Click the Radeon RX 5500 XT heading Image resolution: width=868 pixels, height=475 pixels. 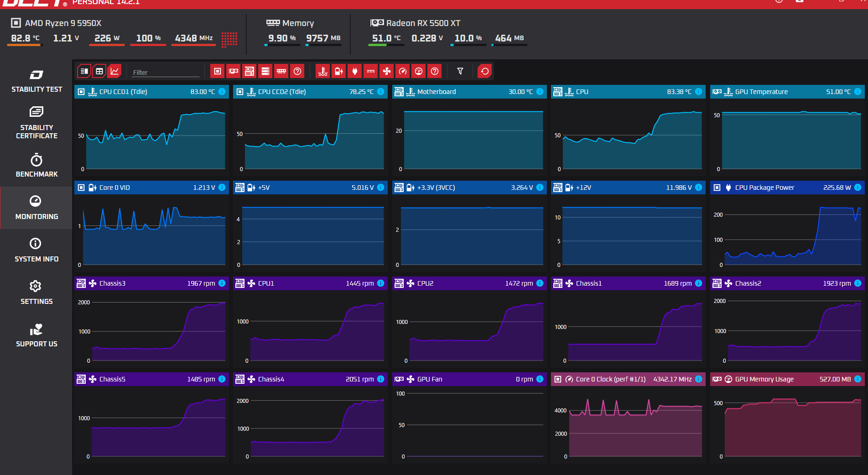click(x=423, y=23)
